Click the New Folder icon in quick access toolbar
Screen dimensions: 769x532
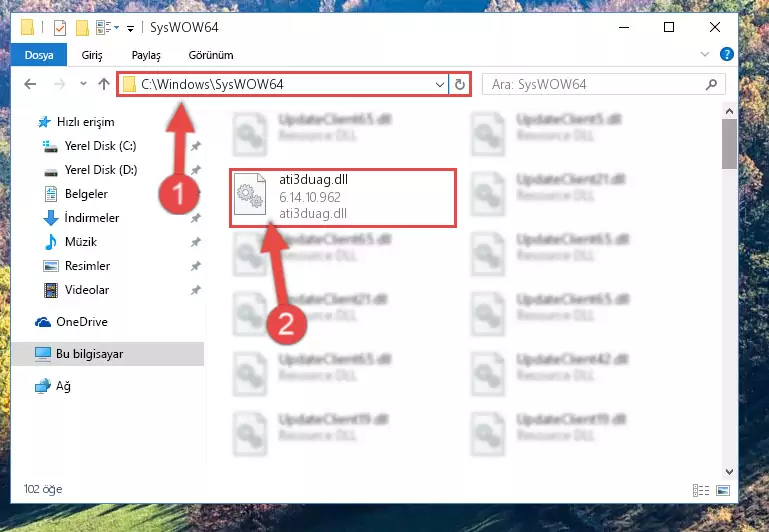click(82, 27)
